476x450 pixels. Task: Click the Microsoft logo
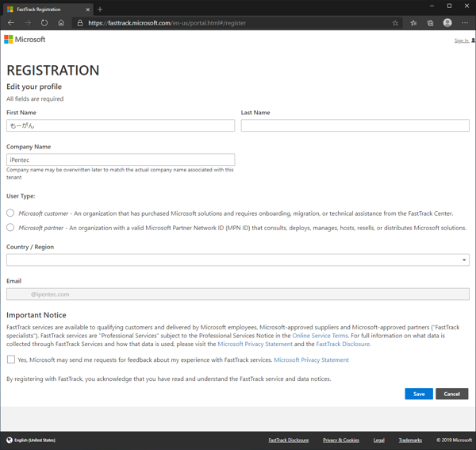25,40
